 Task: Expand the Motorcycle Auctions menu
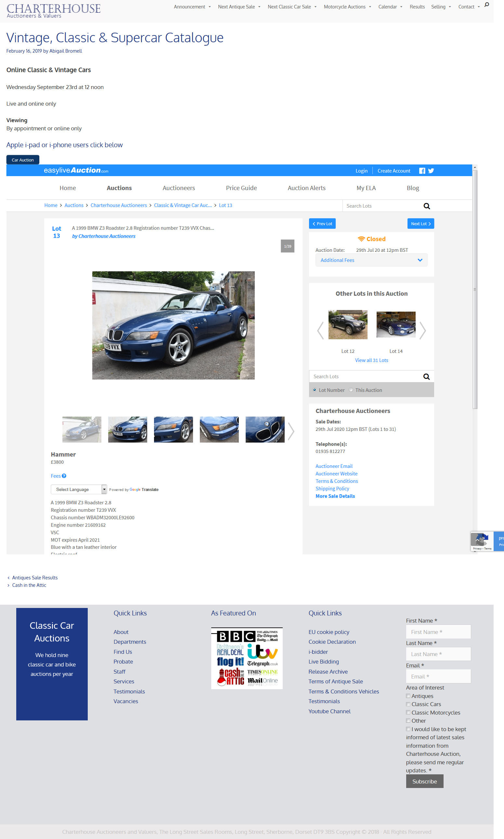pyautogui.click(x=347, y=7)
